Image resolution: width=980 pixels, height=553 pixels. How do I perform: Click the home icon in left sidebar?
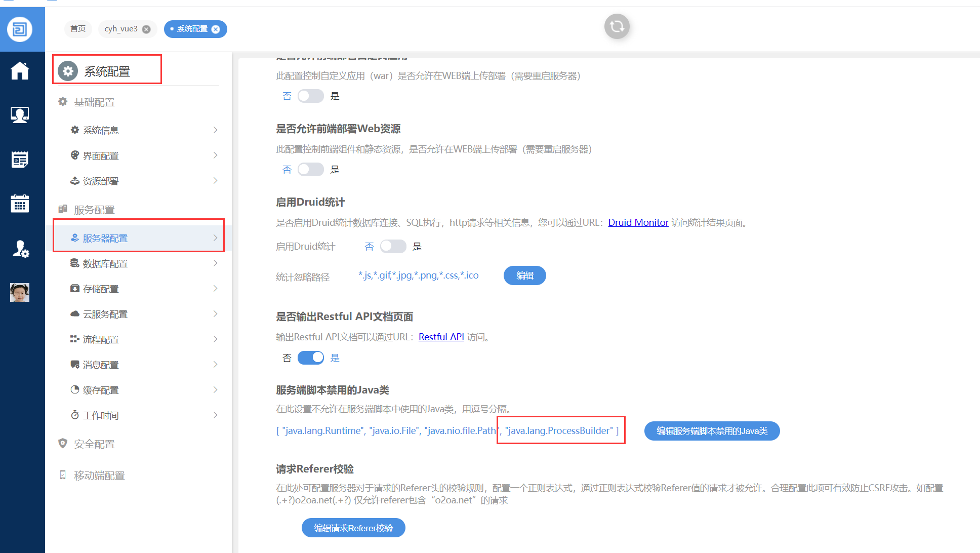[x=20, y=70]
